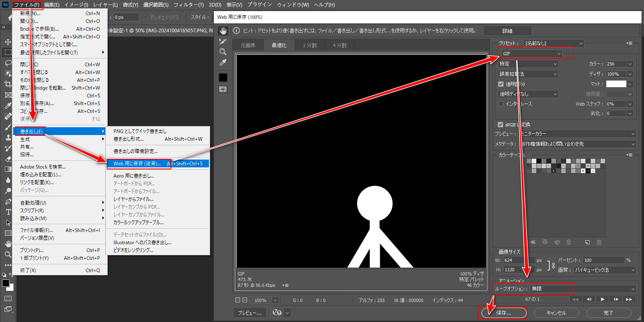The image size is (644, 322).
Task: Go to next animation frame
Action: 616,299
